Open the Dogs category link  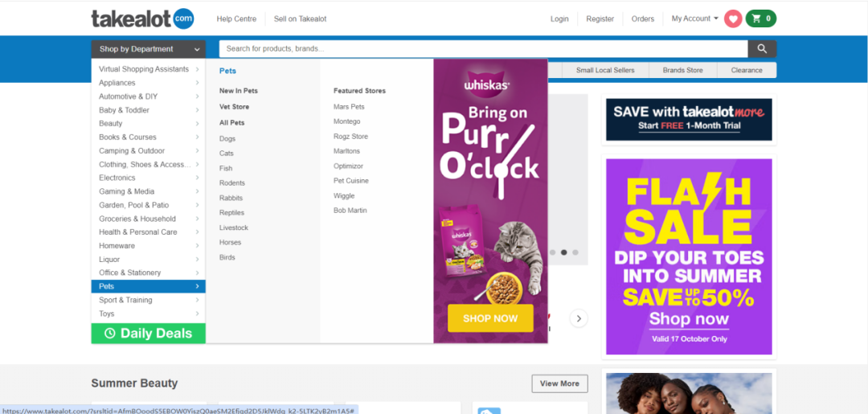click(227, 139)
